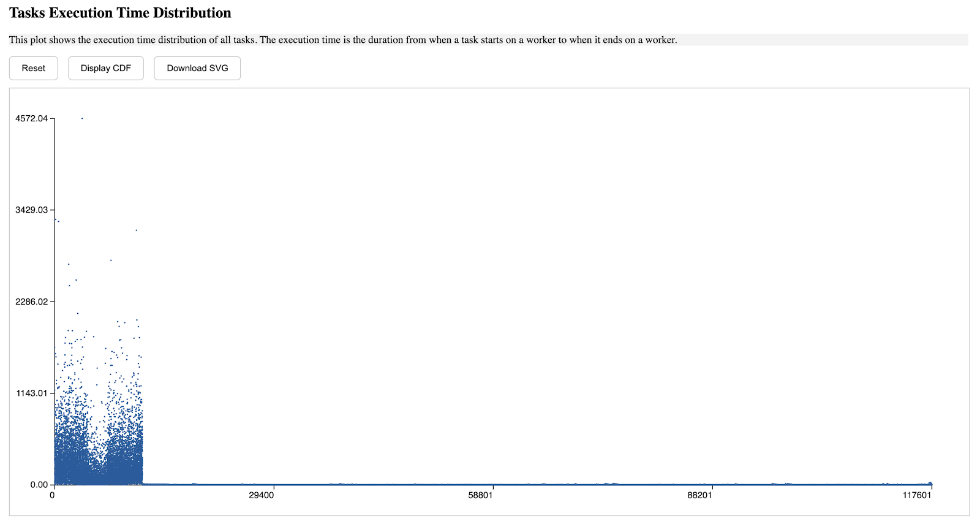980x524 pixels.
Task: Click the small data bump near 117601
Action: click(x=930, y=483)
